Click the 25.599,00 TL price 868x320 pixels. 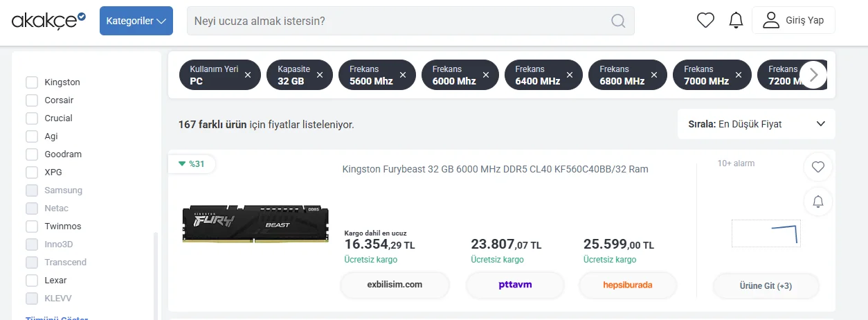click(619, 245)
